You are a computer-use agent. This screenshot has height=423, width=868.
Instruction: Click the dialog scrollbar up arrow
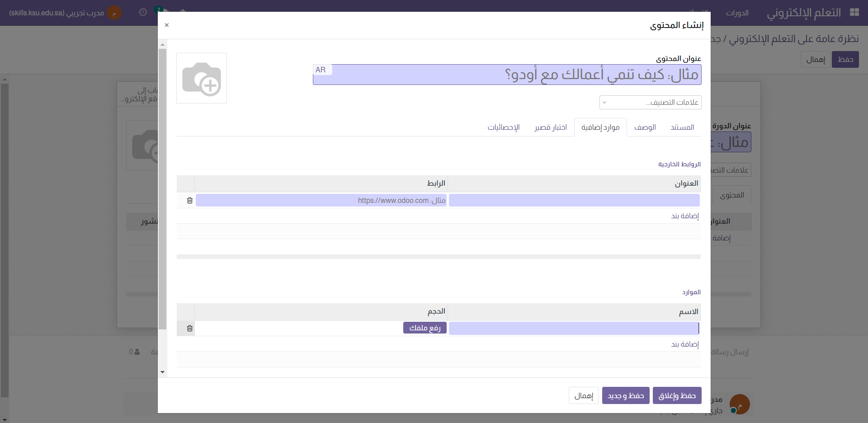[162, 44]
